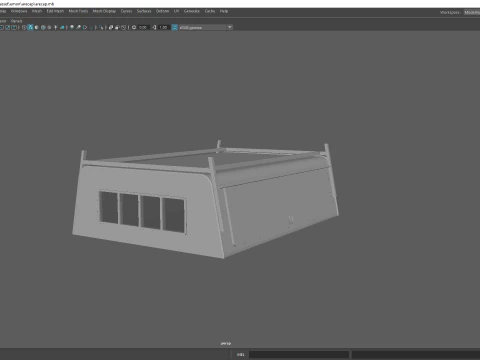Toggle Depth of Field icon

tap(91, 27)
